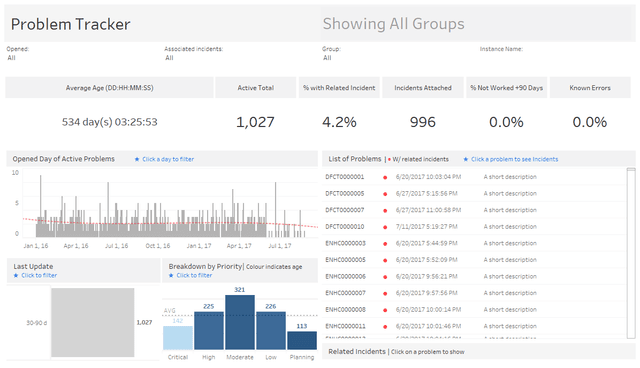
Task: Click the red dot beside ENHC0000003
Action: [x=385, y=244]
